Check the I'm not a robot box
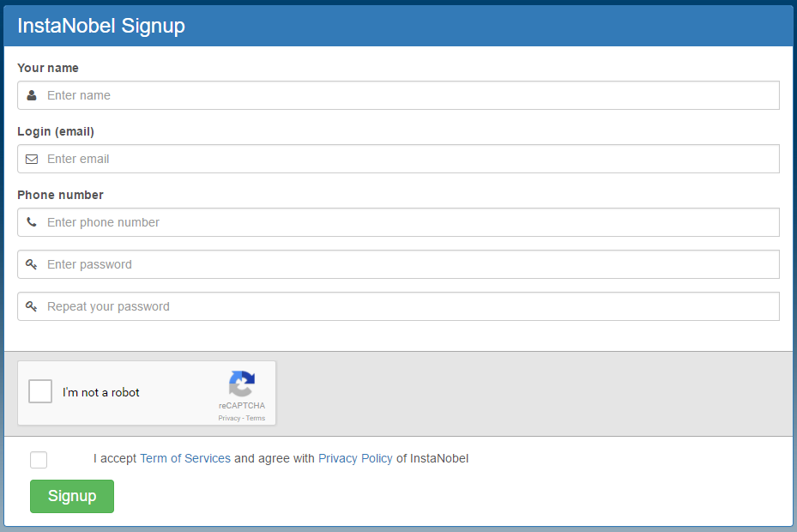The width and height of the screenshot is (797, 532). coord(40,391)
